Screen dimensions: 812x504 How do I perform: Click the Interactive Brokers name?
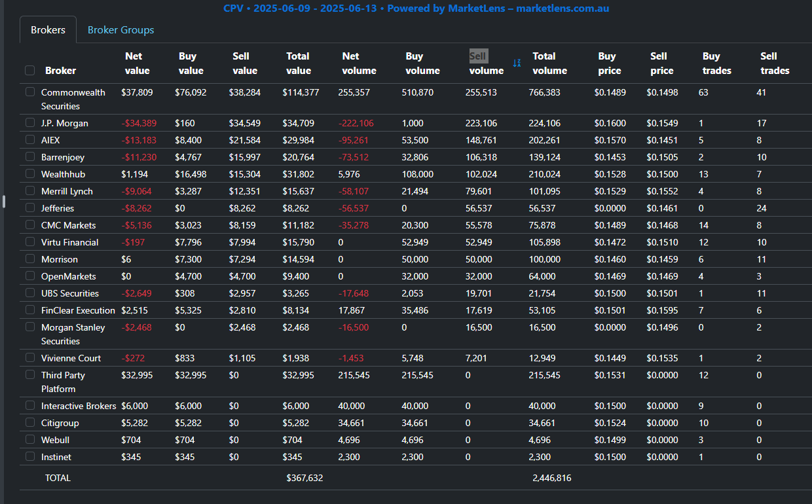[x=79, y=406]
